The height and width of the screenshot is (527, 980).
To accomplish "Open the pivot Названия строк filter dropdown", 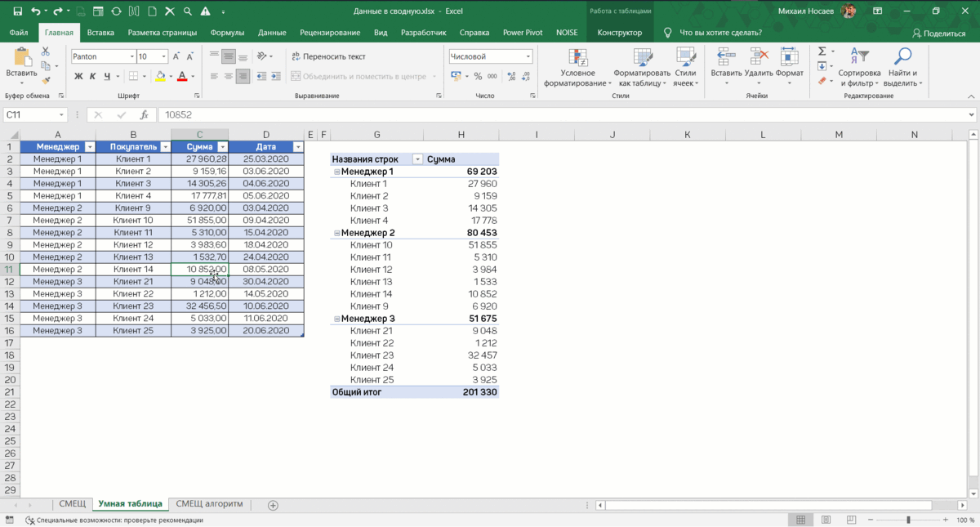I will (418, 159).
